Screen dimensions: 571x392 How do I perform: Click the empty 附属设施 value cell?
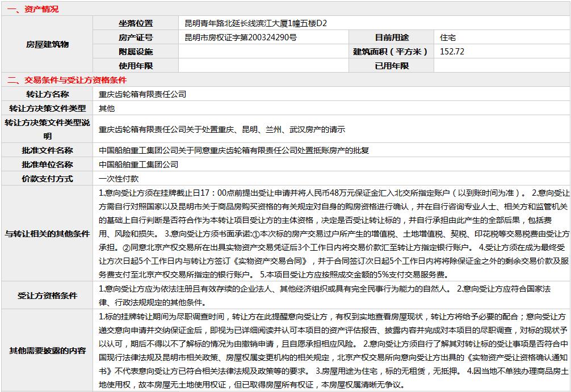[x=263, y=52]
